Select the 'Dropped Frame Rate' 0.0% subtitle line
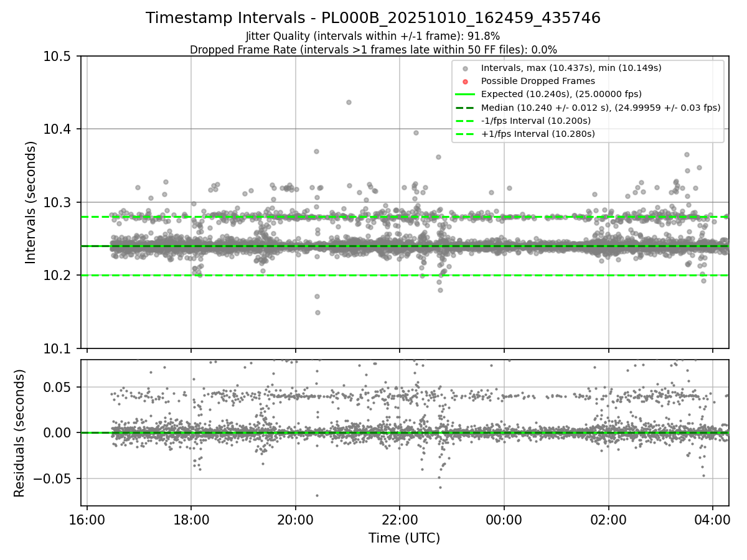Viewport: 747px width, 560px height. [x=373, y=49]
